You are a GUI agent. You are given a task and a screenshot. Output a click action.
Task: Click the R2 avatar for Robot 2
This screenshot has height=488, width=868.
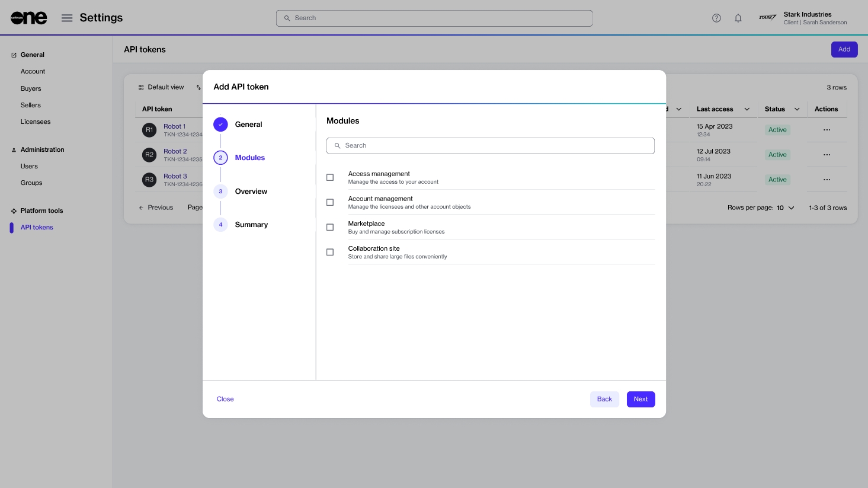(149, 155)
